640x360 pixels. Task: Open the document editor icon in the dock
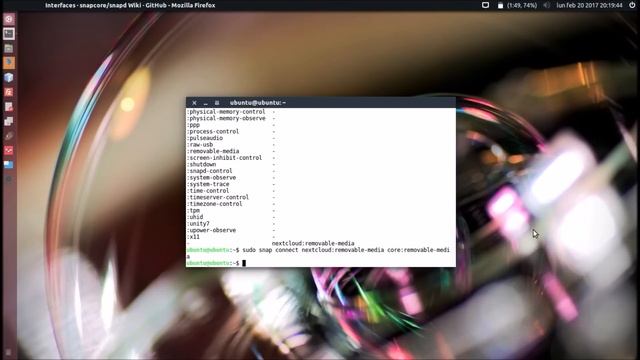coord(9,107)
